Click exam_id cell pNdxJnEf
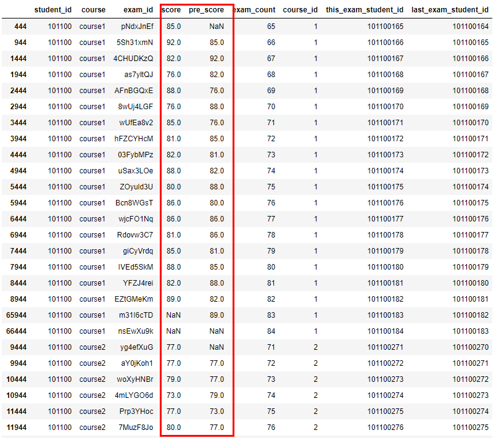504x438 pixels. point(137,27)
